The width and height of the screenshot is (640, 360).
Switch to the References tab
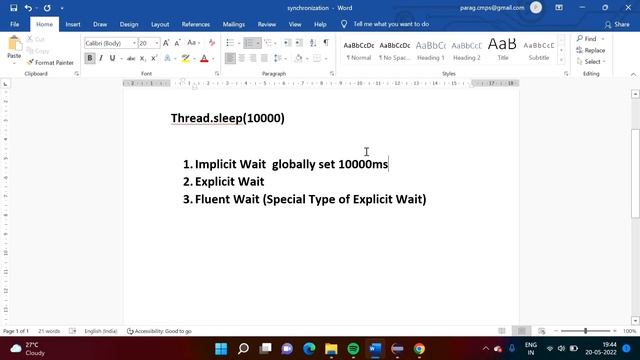pyautogui.click(x=196, y=24)
